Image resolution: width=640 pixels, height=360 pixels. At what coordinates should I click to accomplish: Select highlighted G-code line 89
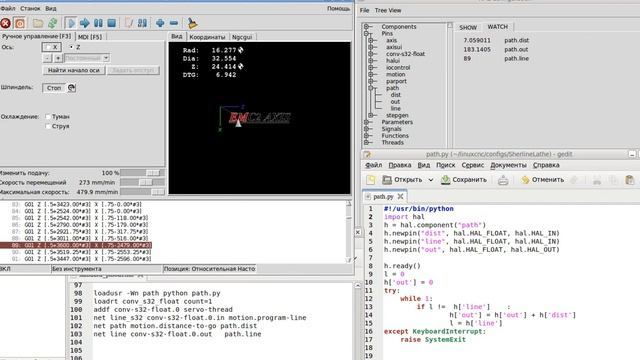[76, 245]
